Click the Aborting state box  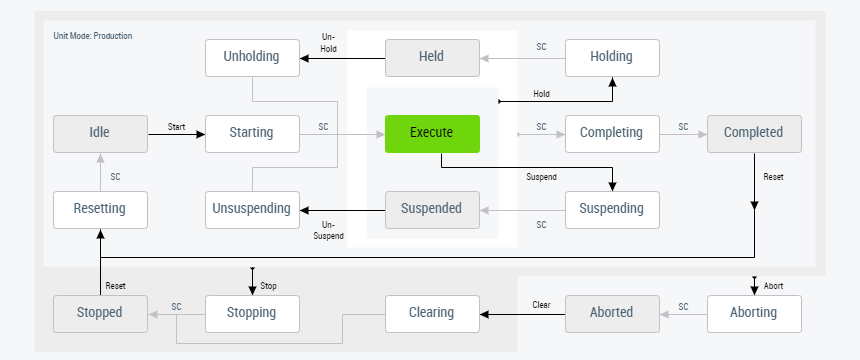[x=754, y=314]
